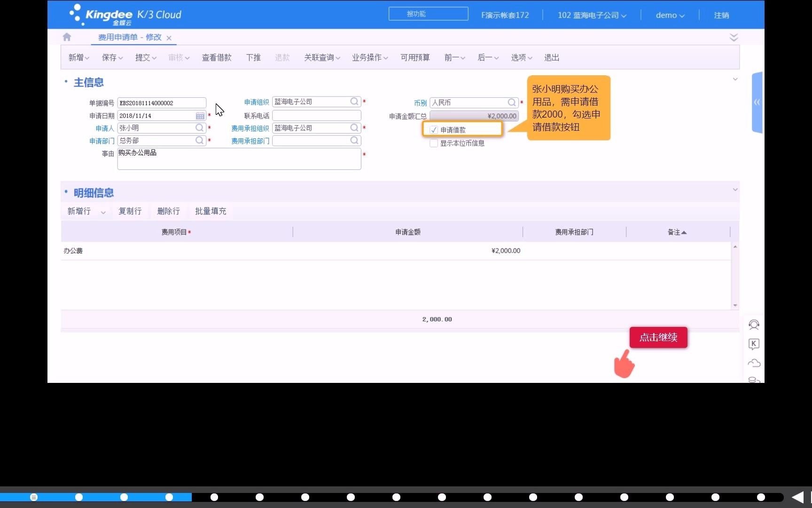The image size is (812, 508).
Task: Click 可用预算 in toolbar
Action: [415, 57]
